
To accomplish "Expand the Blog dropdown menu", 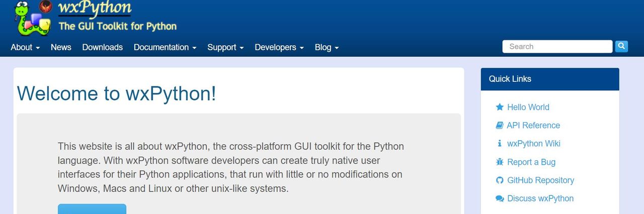I will (327, 47).
